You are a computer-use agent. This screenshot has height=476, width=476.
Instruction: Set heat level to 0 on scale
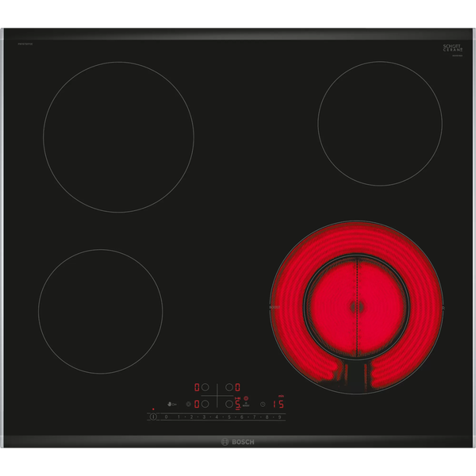[166, 416]
